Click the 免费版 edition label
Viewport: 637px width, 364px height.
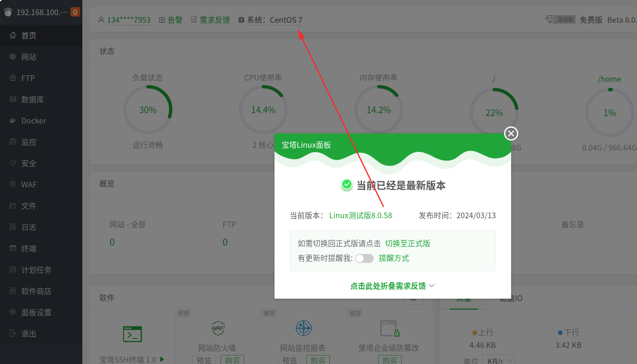point(591,20)
